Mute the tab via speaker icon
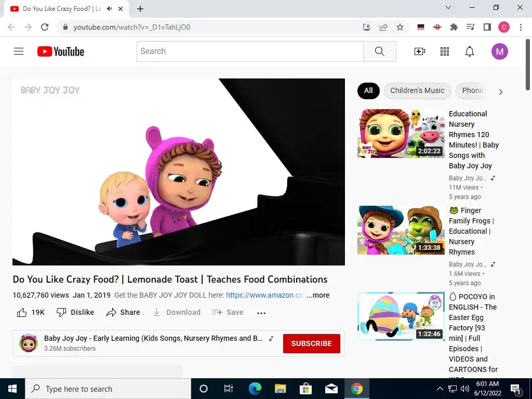The image size is (532, 399). click(109, 9)
